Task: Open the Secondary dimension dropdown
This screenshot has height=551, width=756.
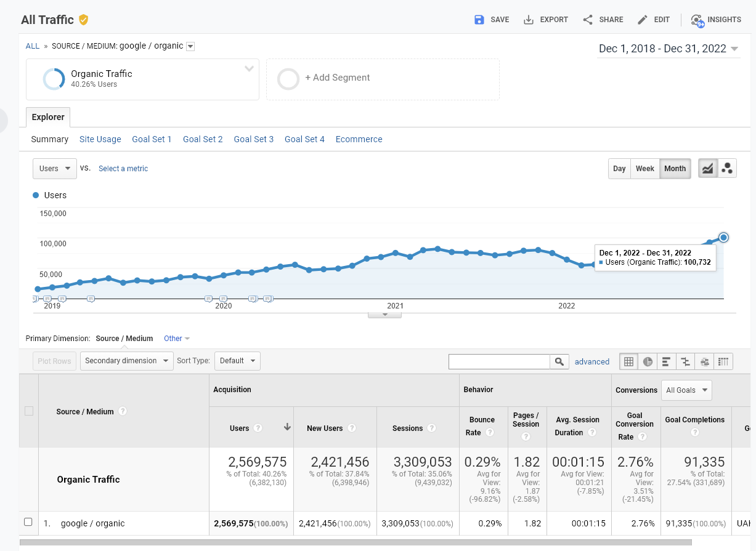Action: pyautogui.click(x=126, y=361)
